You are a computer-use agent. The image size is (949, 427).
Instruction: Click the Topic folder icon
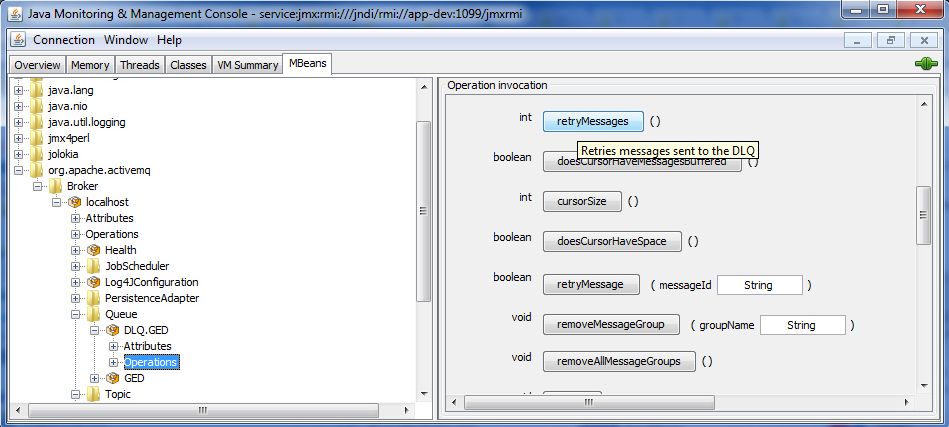point(94,394)
